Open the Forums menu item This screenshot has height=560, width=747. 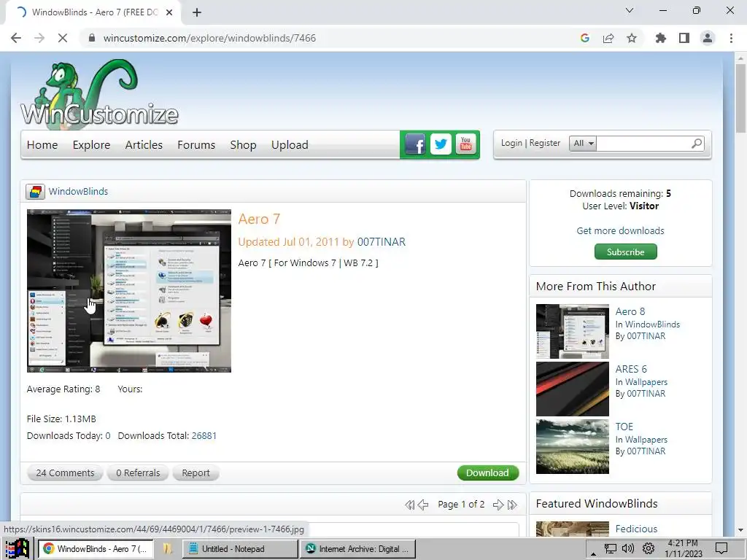pos(196,145)
